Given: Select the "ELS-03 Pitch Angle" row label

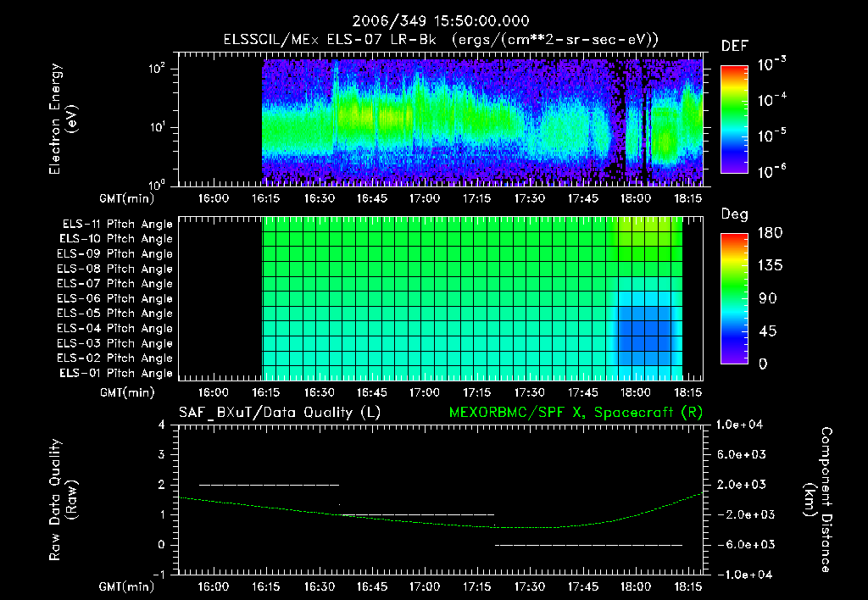Looking at the screenshot, I should pos(115,344).
